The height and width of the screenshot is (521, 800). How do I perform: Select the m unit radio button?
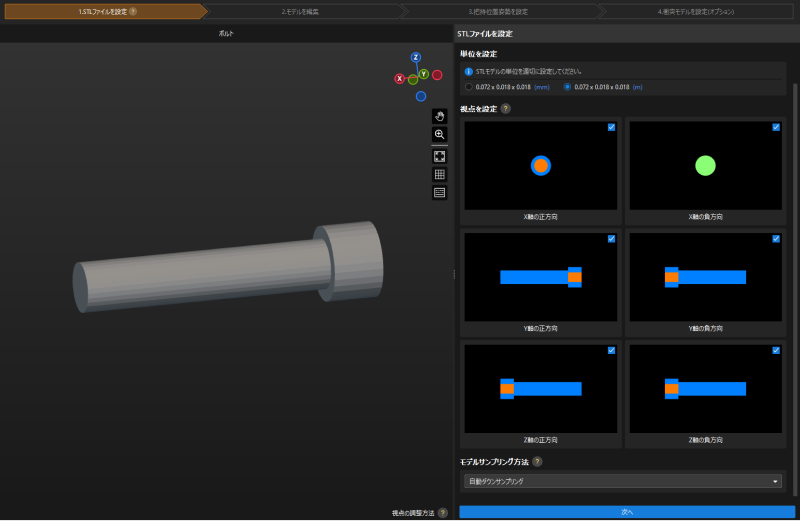pos(568,87)
